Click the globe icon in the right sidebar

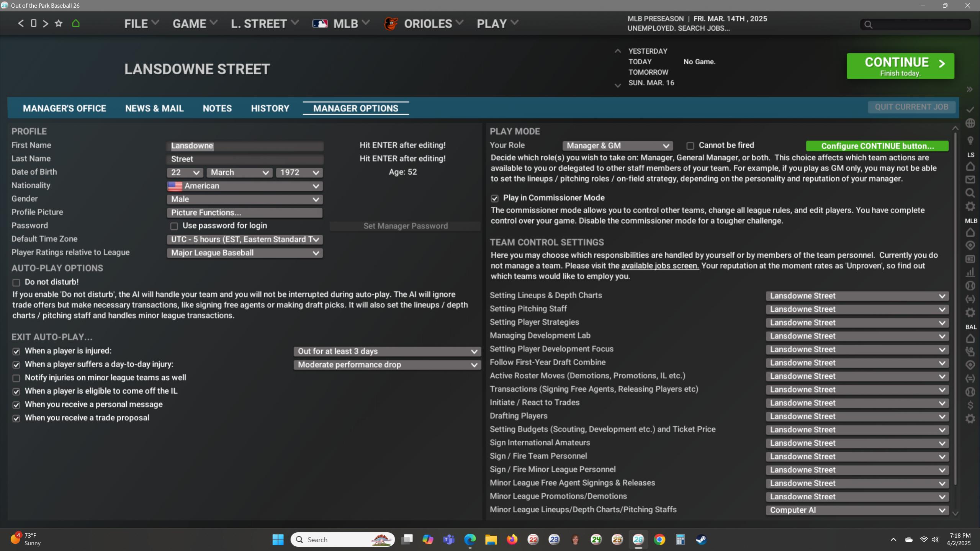pos(970,123)
